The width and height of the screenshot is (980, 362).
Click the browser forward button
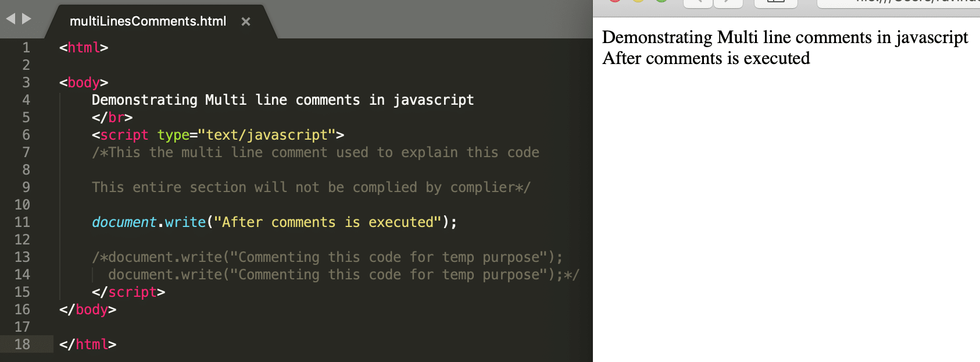729,2
